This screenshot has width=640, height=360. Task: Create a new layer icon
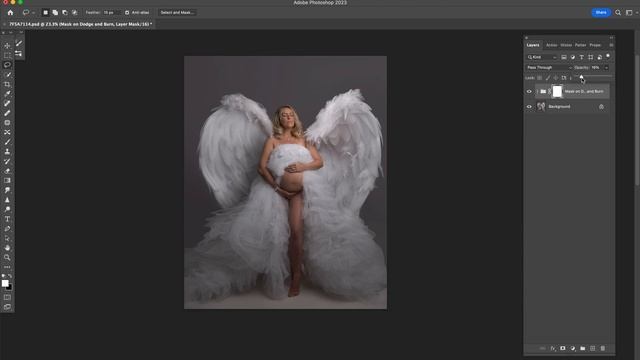point(593,348)
